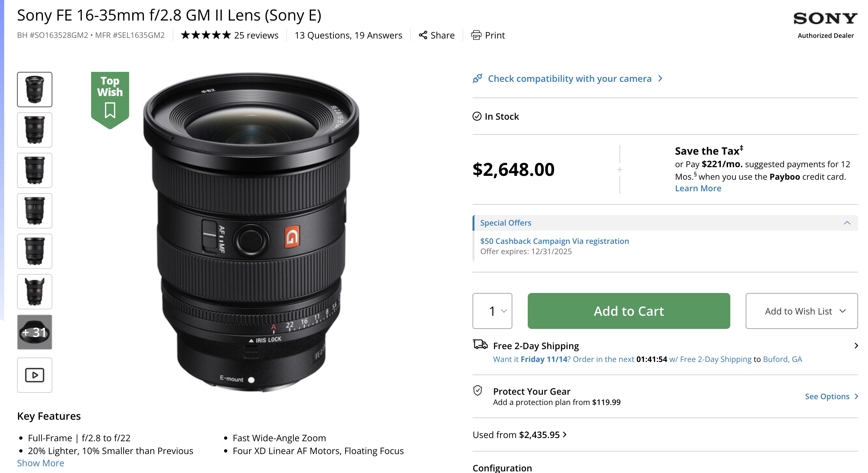Select the second lens thumbnail image
This screenshot has height=473, width=868.
tap(35, 130)
